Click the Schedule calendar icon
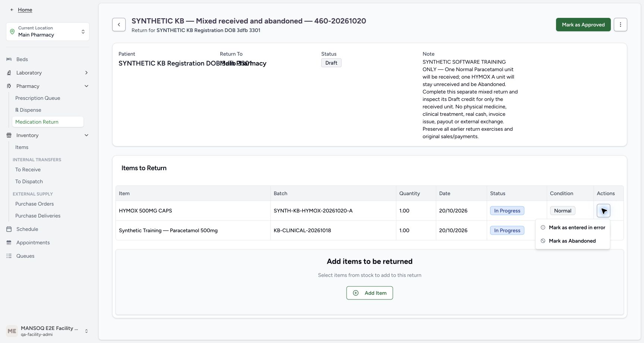Image resolution: width=644 pixels, height=343 pixels. coord(9,229)
